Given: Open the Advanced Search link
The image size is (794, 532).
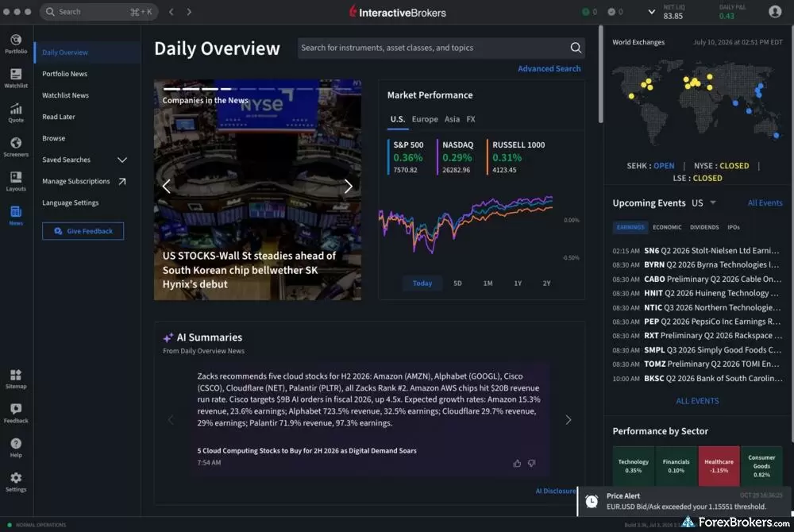Looking at the screenshot, I should (549, 69).
